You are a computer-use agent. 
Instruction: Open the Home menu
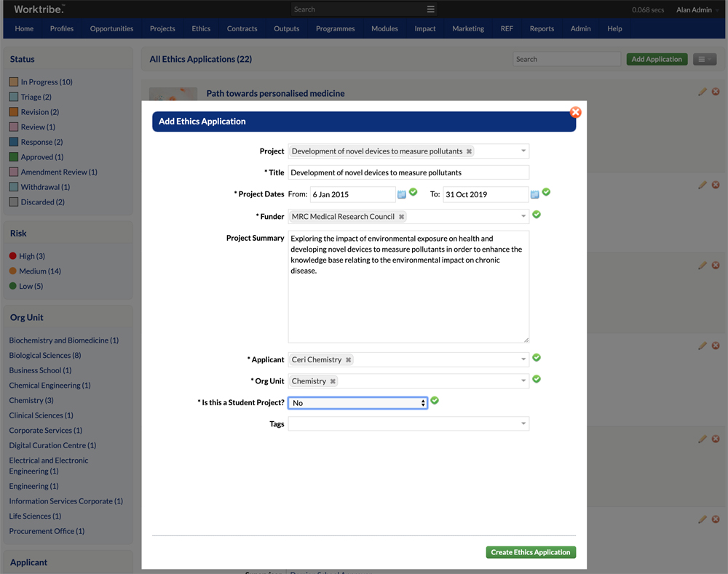point(24,29)
